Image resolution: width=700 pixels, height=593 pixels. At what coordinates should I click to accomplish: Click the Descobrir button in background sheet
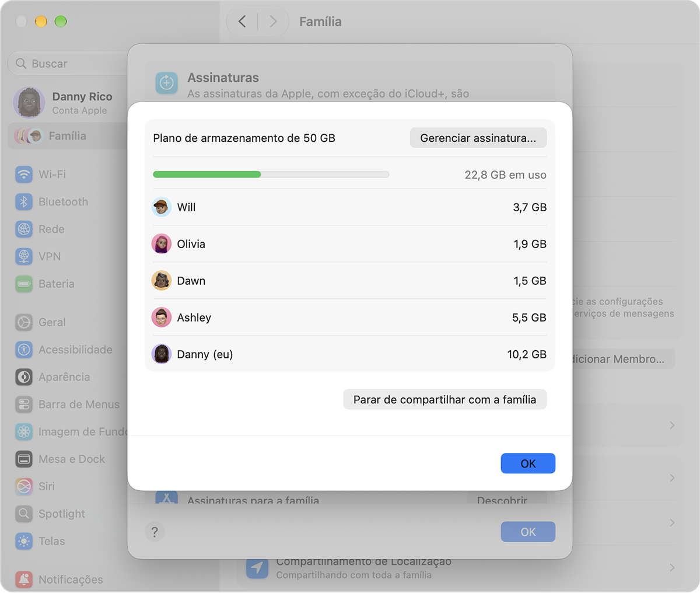(506, 500)
